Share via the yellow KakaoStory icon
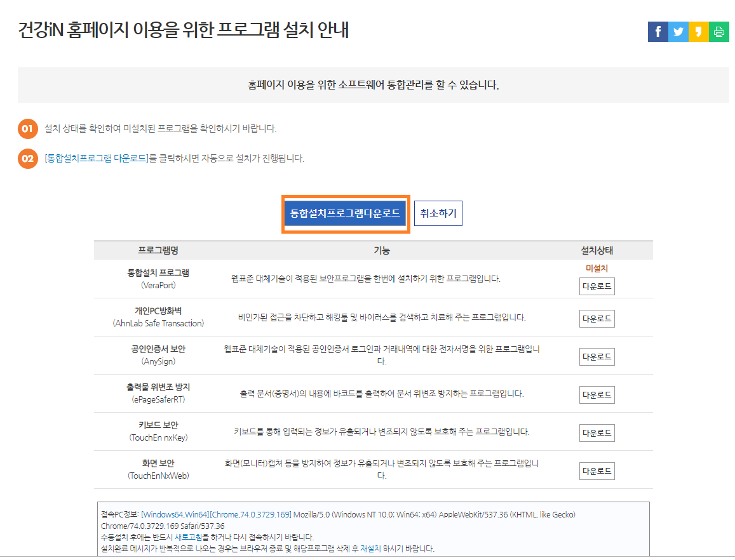The height and width of the screenshot is (560, 735). (x=698, y=32)
